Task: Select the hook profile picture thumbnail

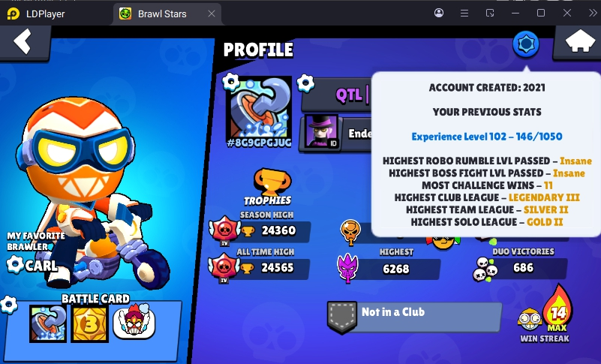Action: pos(259,109)
